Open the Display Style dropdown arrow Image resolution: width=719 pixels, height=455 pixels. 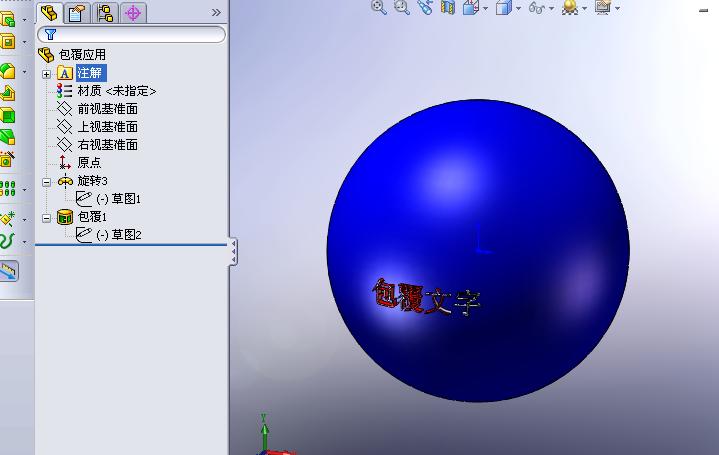coord(518,8)
